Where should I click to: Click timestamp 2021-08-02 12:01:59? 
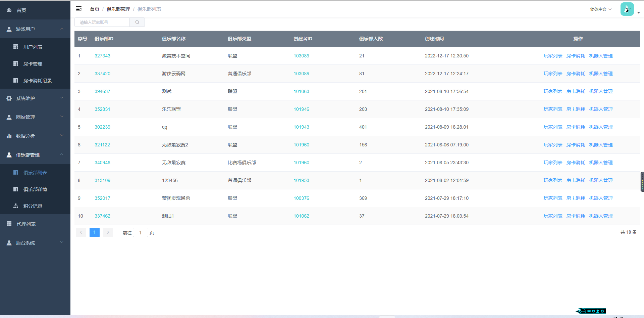[x=447, y=180]
